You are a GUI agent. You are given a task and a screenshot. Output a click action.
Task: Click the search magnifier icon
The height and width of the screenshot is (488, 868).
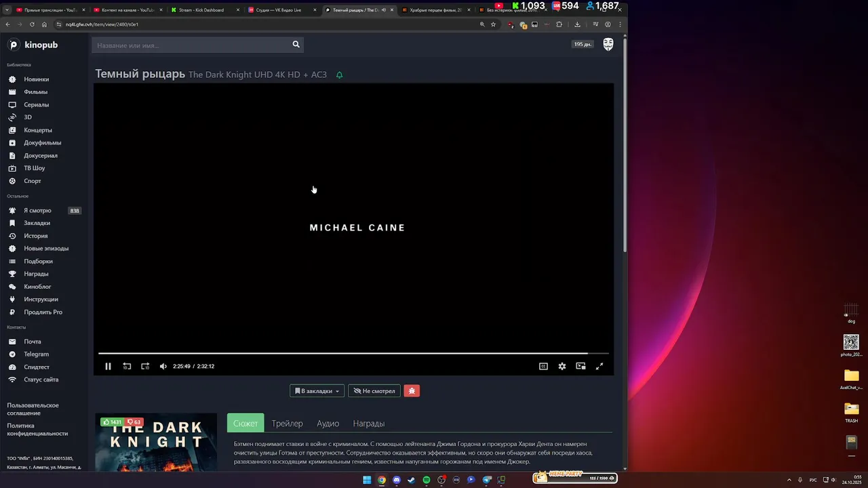[x=296, y=45]
